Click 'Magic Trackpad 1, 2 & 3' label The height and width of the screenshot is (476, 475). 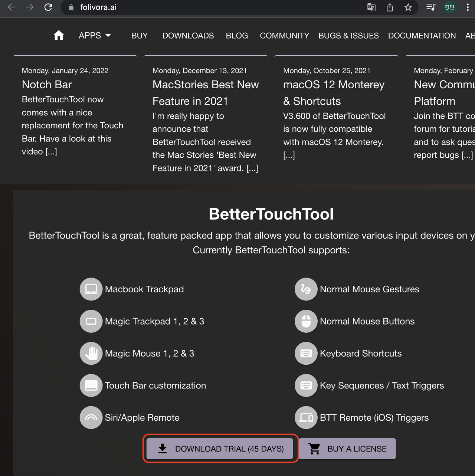click(x=155, y=321)
